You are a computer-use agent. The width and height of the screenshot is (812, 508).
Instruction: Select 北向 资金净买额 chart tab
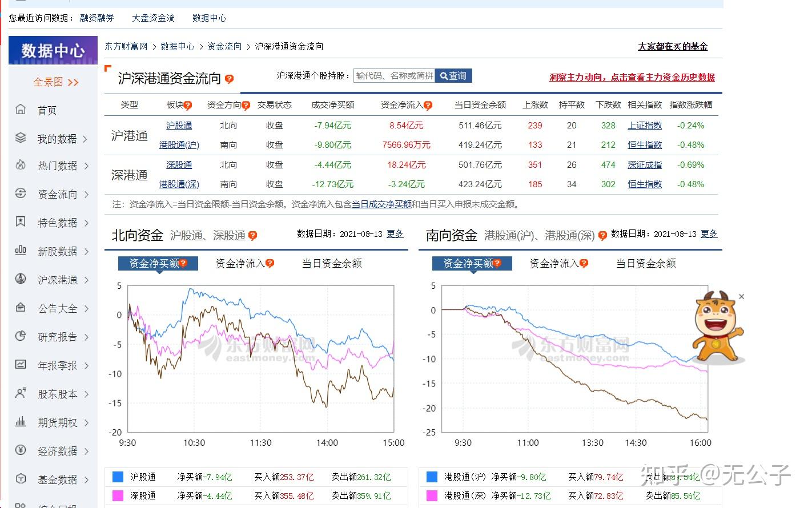coord(158,263)
